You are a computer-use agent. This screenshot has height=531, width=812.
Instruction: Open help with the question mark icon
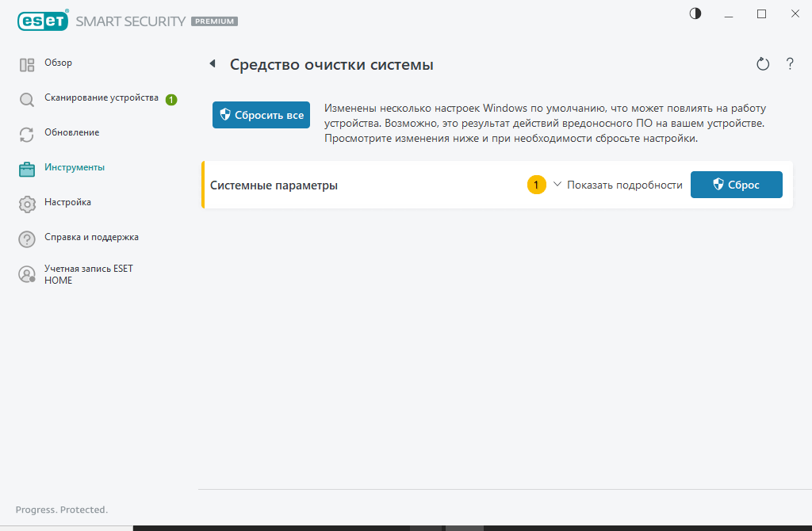pyautogui.click(x=790, y=63)
